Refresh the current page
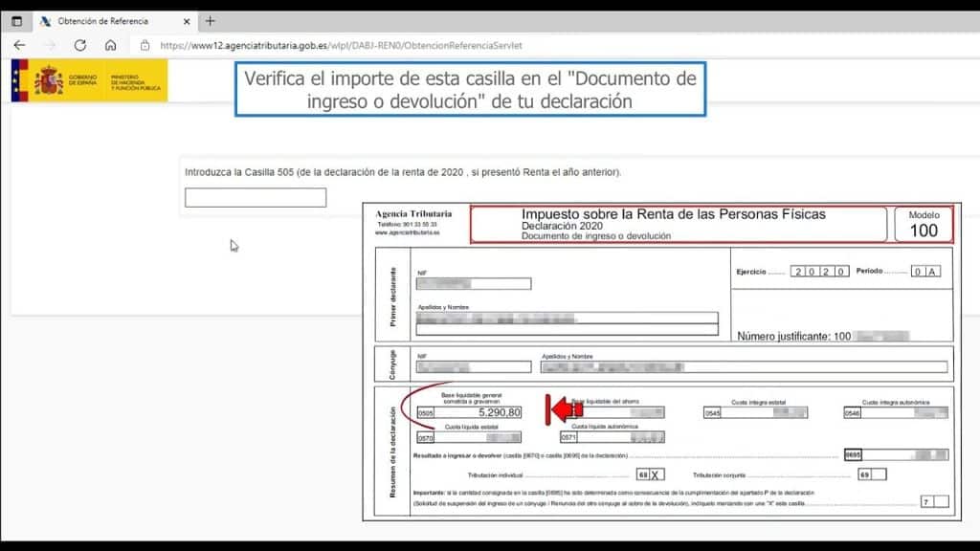The height and width of the screenshot is (551, 980). pos(79,43)
